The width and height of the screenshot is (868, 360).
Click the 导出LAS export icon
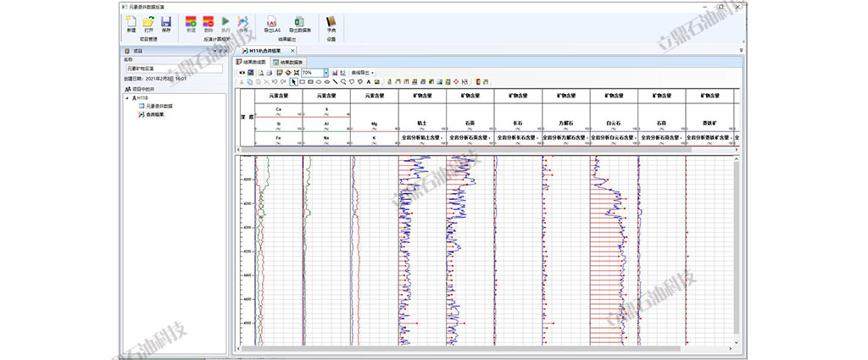pos(271,21)
